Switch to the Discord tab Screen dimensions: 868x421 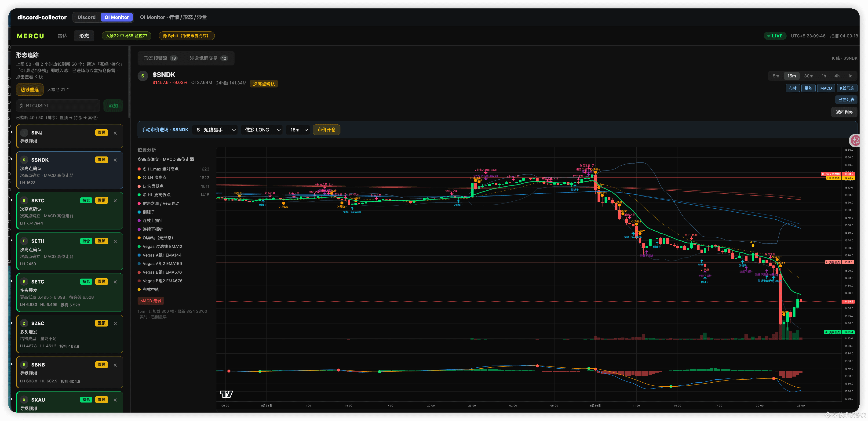pos(87,17)
